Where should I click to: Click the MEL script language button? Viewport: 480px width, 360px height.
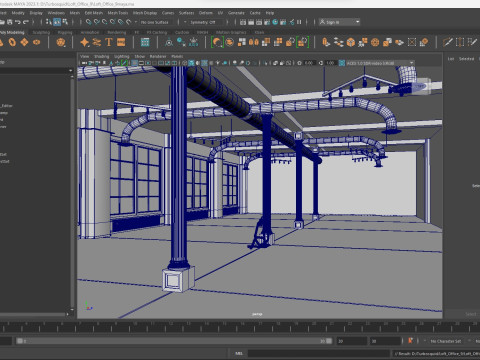(x=239, y=353)
